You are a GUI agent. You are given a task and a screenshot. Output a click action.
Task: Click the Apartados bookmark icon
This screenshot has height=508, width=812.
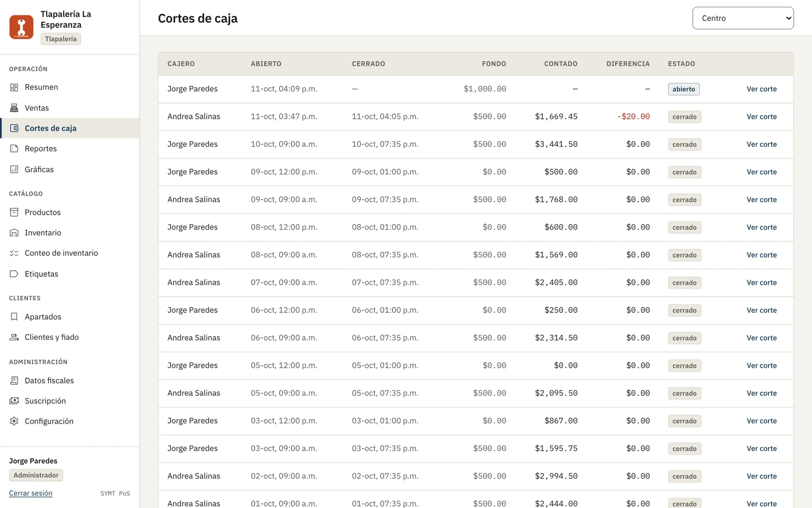pyautogui.click(x=14, y=316)
